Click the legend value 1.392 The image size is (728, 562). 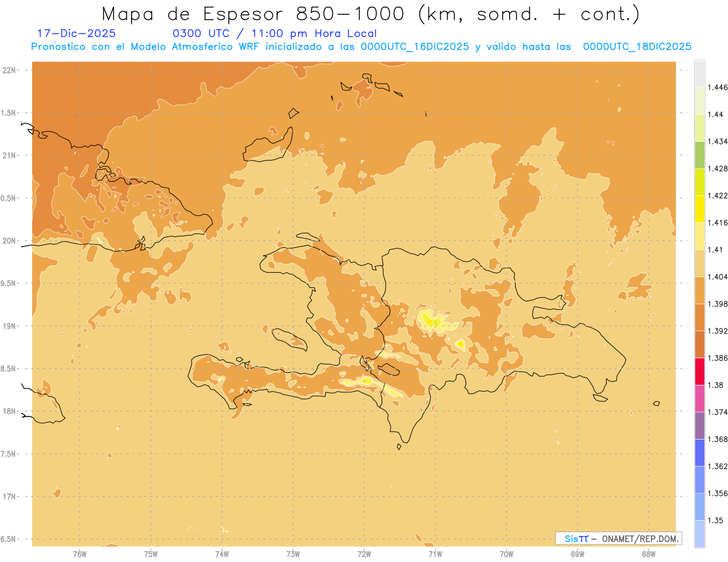click(x=717, y=331)
